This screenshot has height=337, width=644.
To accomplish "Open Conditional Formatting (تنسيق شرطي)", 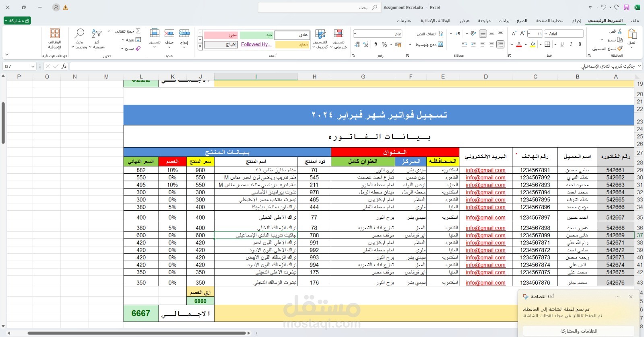I will pos(339,39).
